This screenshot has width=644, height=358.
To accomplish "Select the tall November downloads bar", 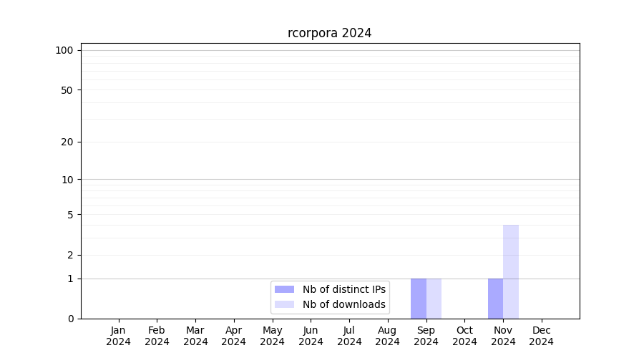I will 511,272.
